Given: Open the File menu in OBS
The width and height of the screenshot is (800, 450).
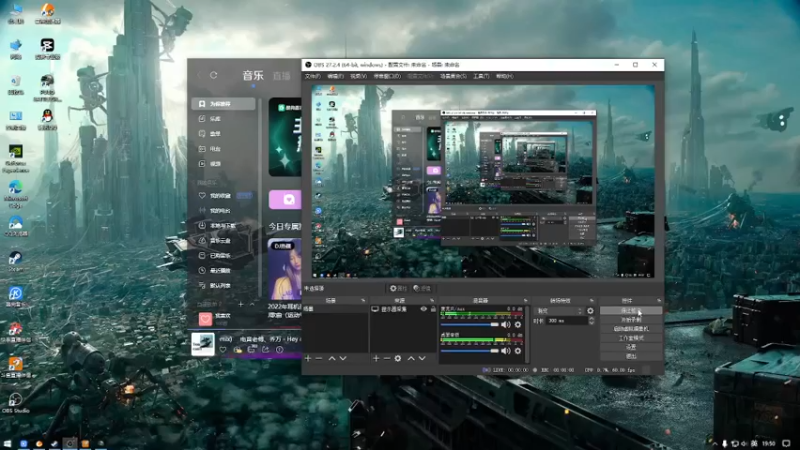Looking at the screenshot, I should click(x=312, y=76).
